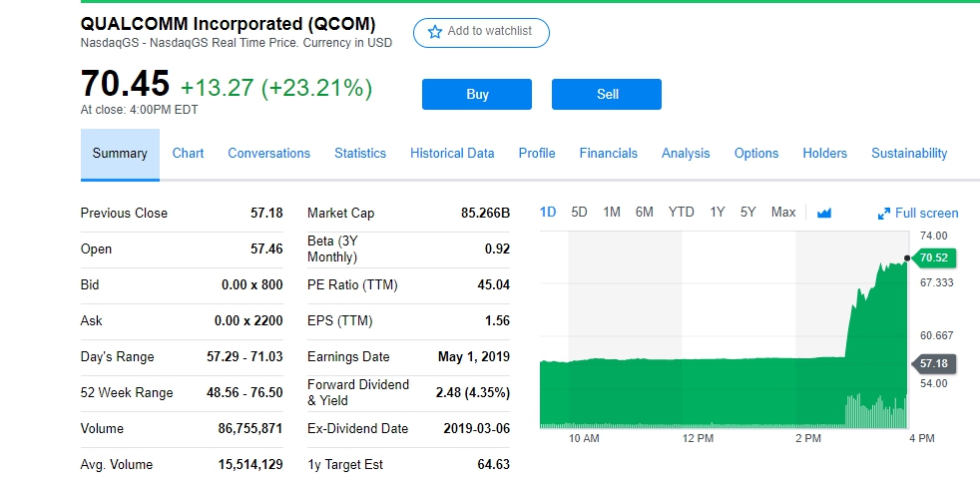Viewport: 980px width, 490px height.
Task: Click the star icon in Add to watchlist
Action: 435,32
